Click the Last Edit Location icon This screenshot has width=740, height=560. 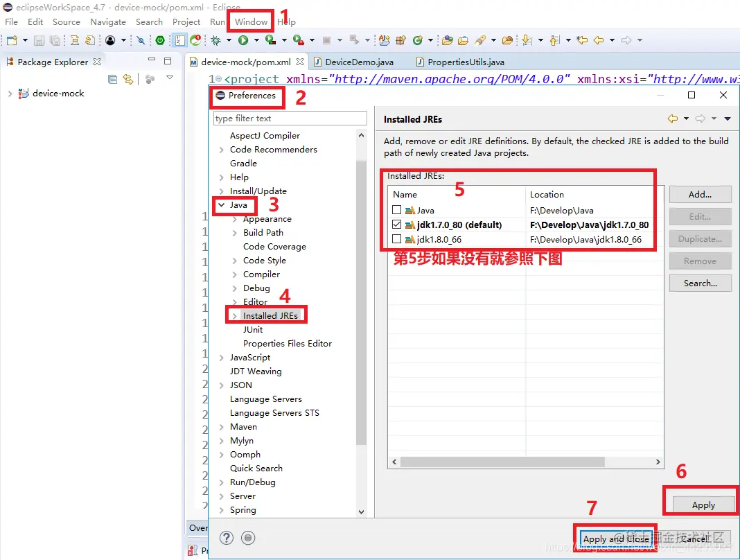[x=583, y=40]
